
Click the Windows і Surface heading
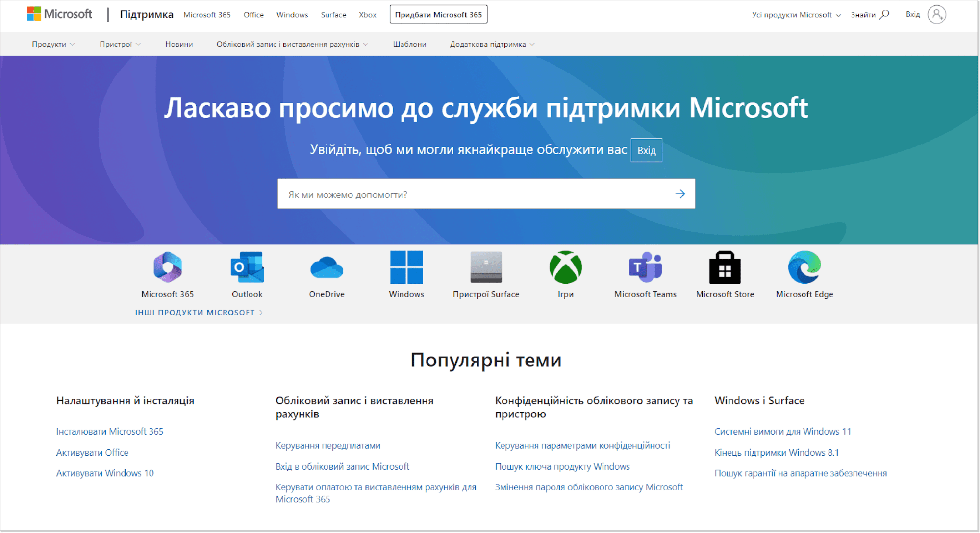tap(759, 401)
